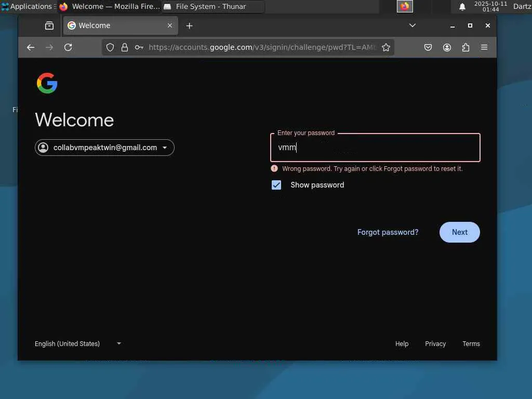Open the Pocket save icon
The width and height of the screenshot is (532, 399).
(x=428, y=47)
